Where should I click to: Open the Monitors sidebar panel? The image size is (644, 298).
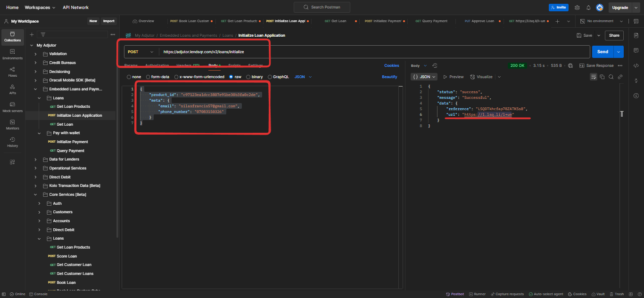13,124
